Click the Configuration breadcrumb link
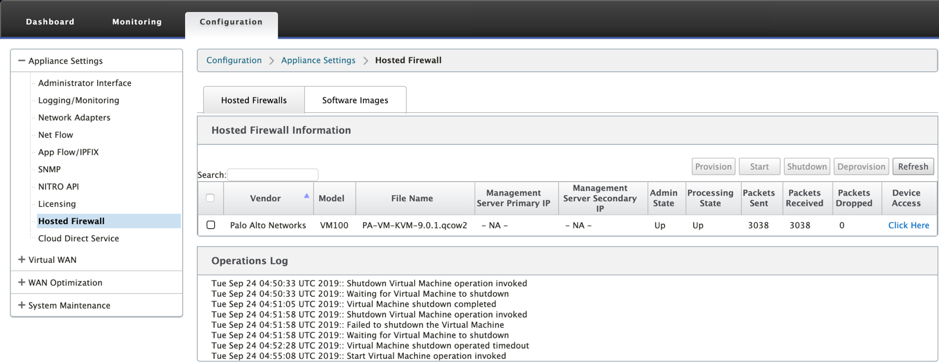Viewport: 939px width, 362px height. coord(234,61)
